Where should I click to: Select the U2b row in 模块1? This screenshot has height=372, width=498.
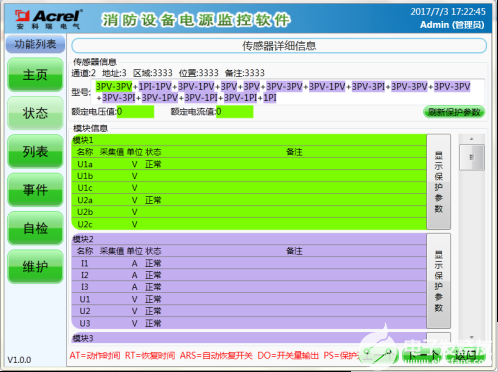point(249,212)
